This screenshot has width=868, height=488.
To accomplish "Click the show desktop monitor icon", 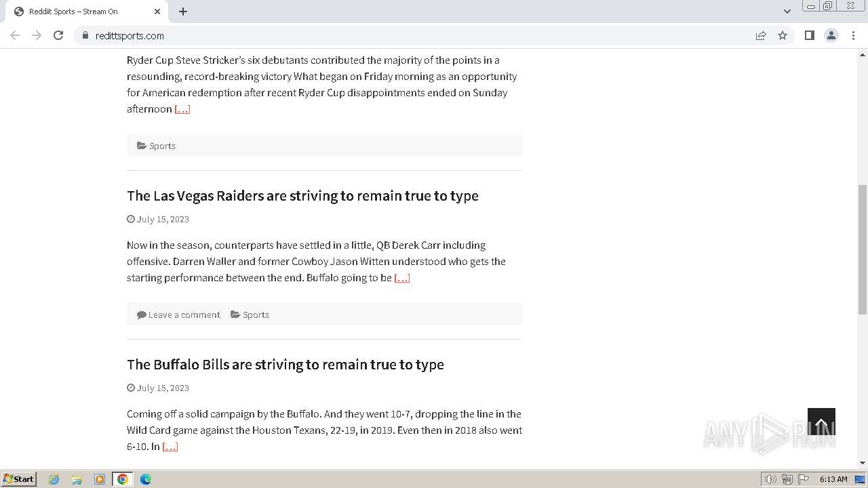I will tap(860, 479).
